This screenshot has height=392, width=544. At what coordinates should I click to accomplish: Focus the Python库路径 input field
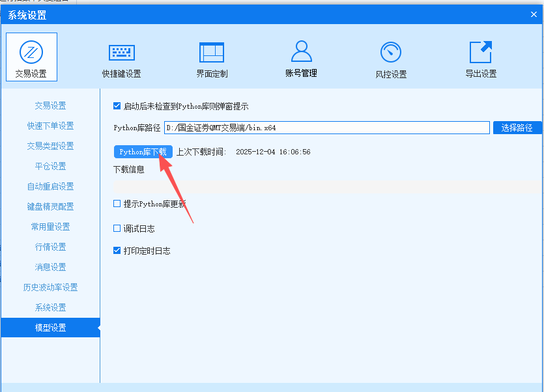pyautogui.click(x=327, y=128)
